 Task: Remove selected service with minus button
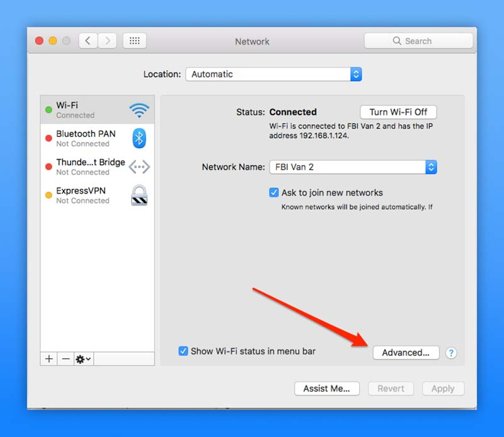point(66,359)
